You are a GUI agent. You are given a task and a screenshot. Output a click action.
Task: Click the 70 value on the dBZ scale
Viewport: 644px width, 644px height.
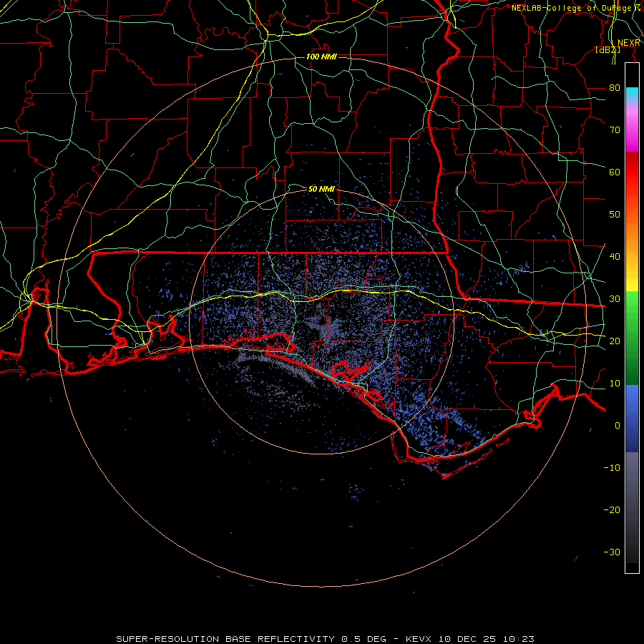(615, 130)
